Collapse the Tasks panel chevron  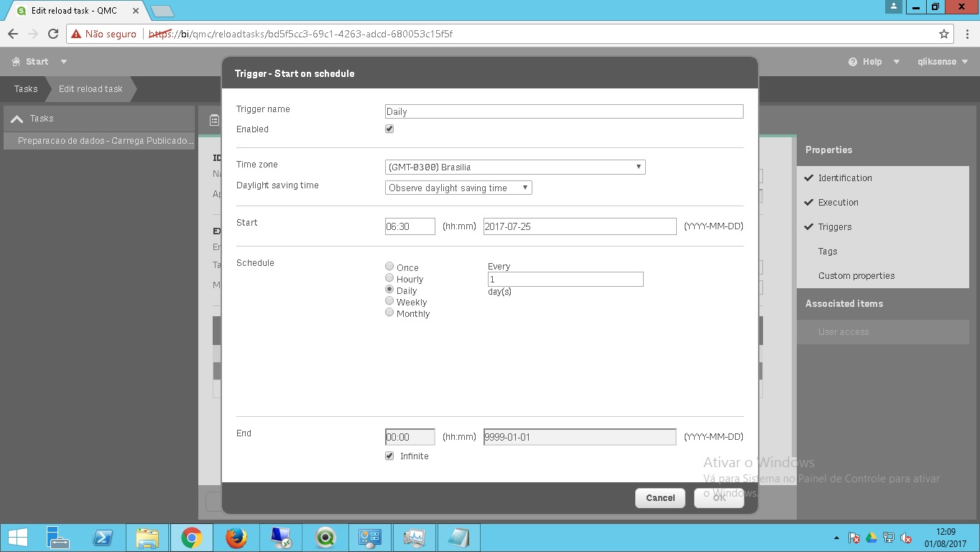pos(17,119)
